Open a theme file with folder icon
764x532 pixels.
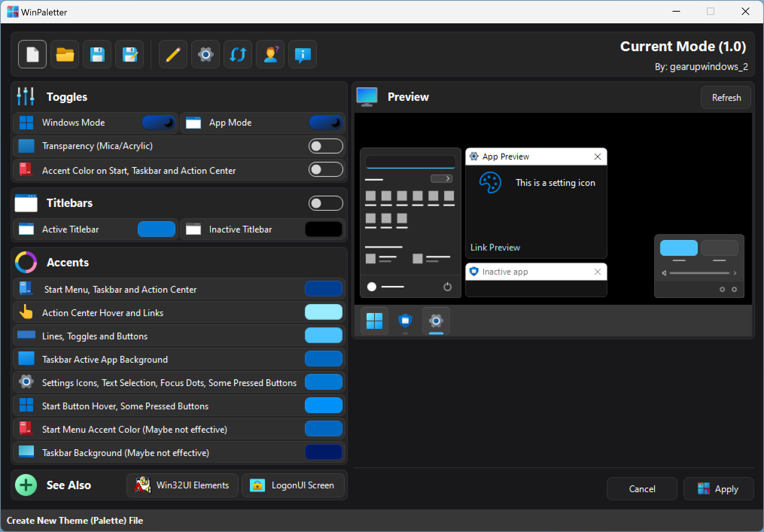click(65, 55)
